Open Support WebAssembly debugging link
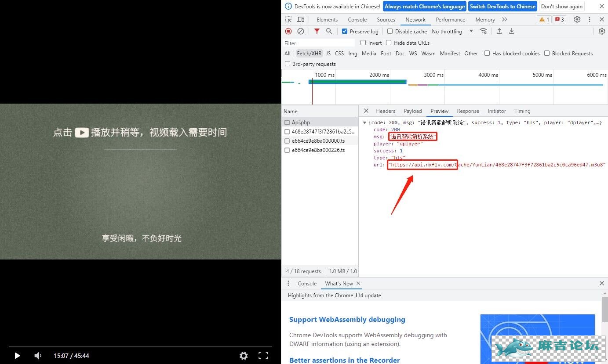This screenshot has height=364, width=608. pos(347,319)
